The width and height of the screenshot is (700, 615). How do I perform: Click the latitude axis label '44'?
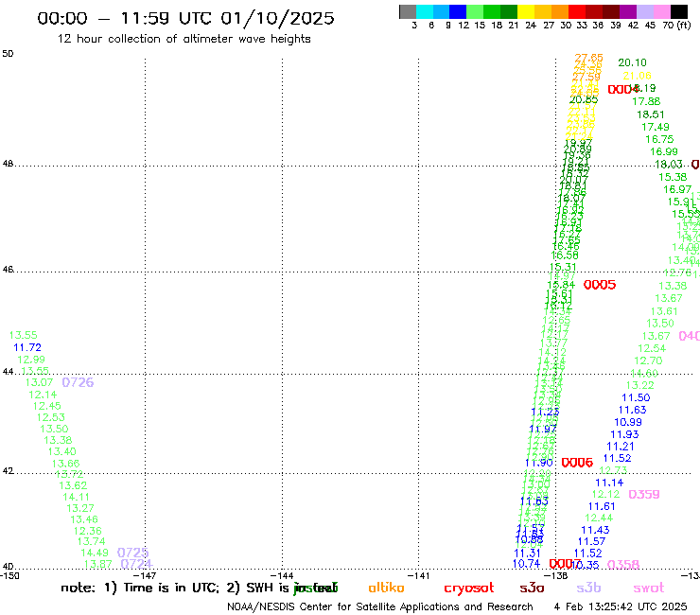click(x=8, y=372)
